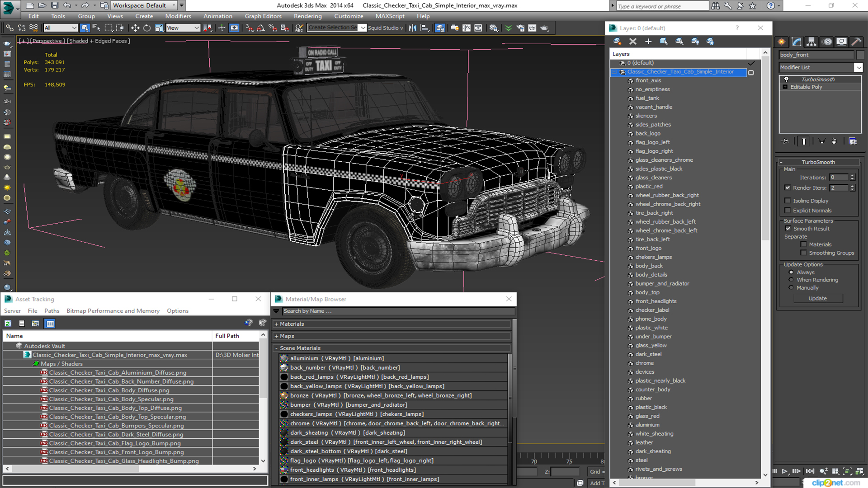Toggle Smooth Result checkbox
Viewport: 868px width, 488px height.
click(x=788, y=229)
